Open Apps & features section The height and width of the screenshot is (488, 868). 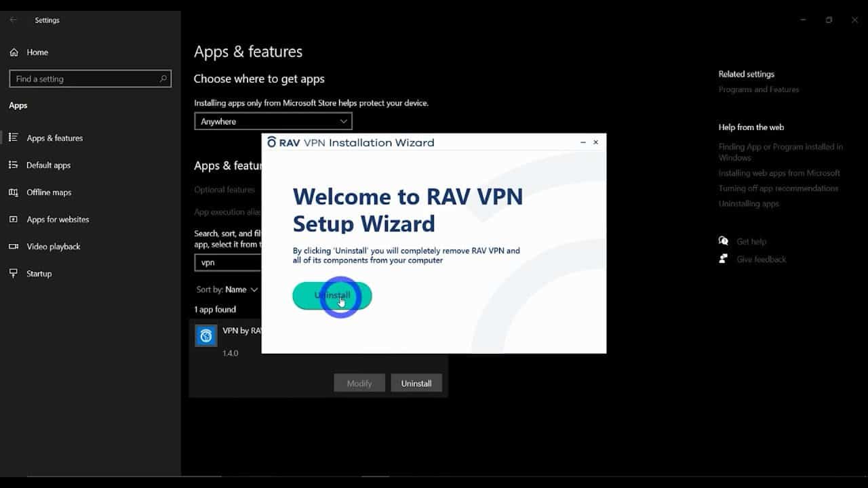point(54,138)
